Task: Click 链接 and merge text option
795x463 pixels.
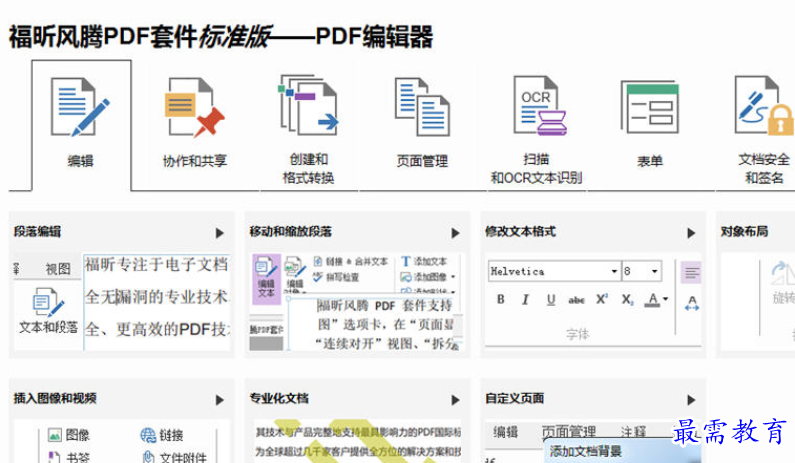Action: [351, 262]
